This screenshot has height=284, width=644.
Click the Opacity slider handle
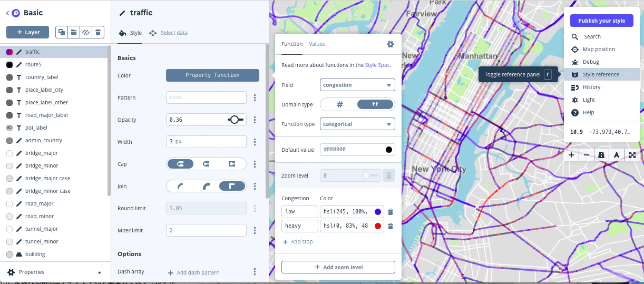(235, 120)
